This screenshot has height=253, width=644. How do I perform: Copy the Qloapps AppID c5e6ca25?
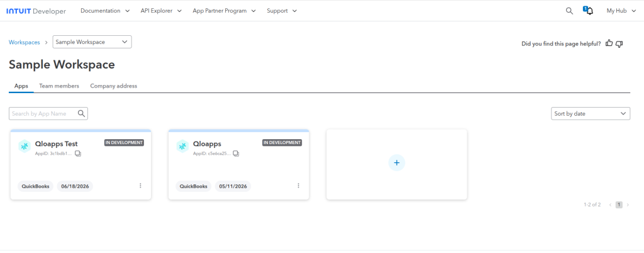pyautogui.click(x=236, y=154)
